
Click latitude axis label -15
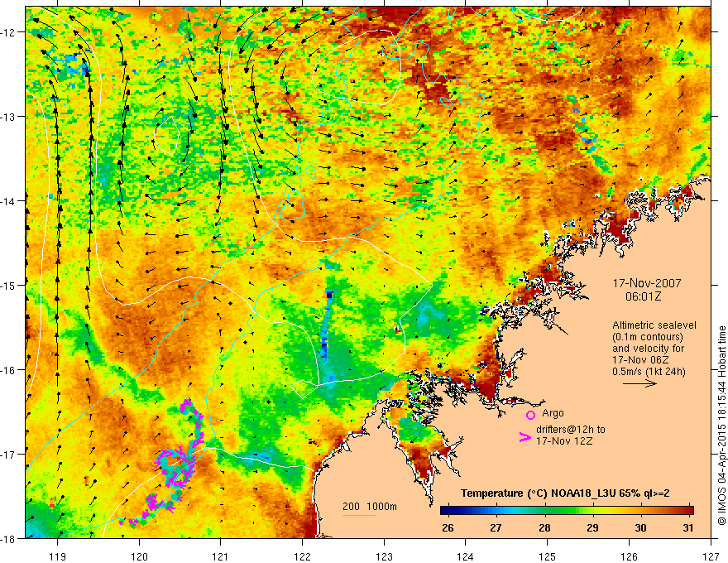pos(9,285)
